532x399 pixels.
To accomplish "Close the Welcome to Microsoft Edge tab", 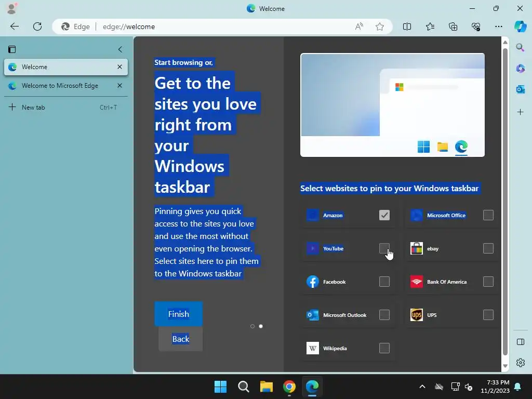I will tap(119, 86).
